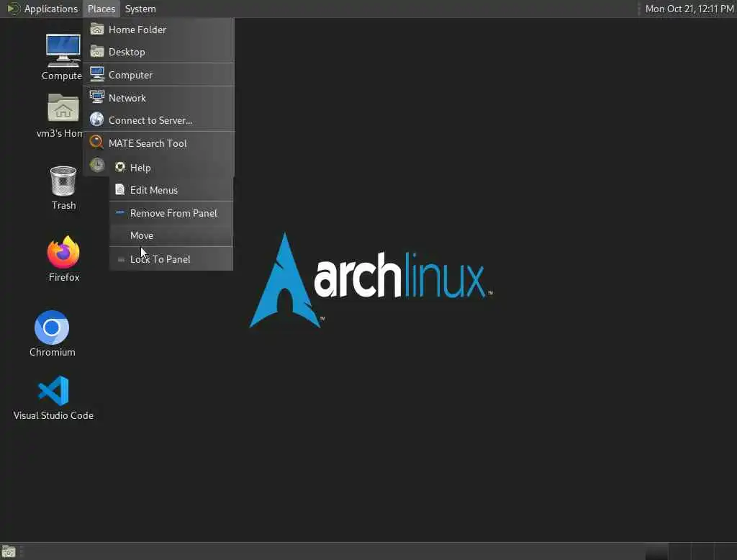Select Edit Menus in context menu
This screenshot has width=737, height=560.
pos(171,190)
